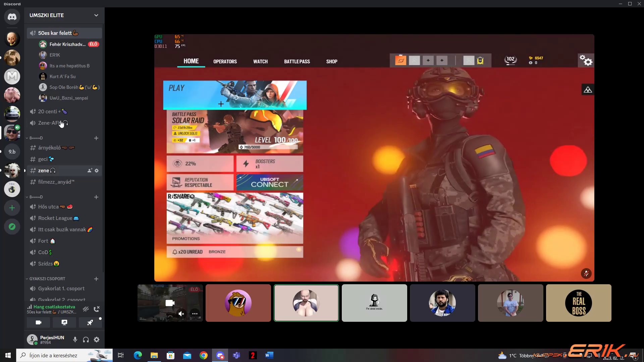Open activities rocket button
644x362 pixels.
coord(90,322)
